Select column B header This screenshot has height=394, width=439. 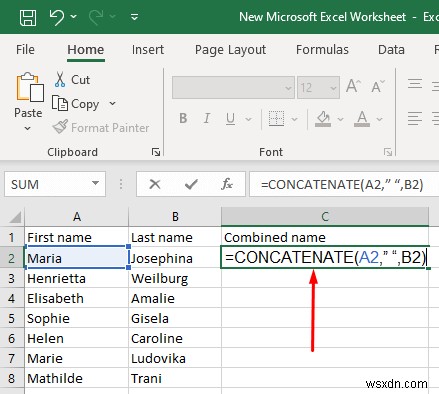click(x=175, y=217)
